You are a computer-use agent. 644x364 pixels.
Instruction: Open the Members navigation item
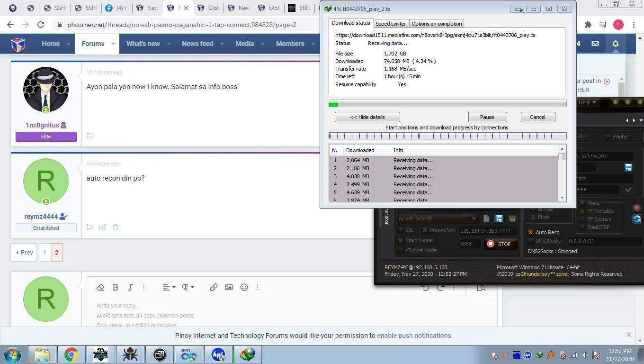coord(290,44)
